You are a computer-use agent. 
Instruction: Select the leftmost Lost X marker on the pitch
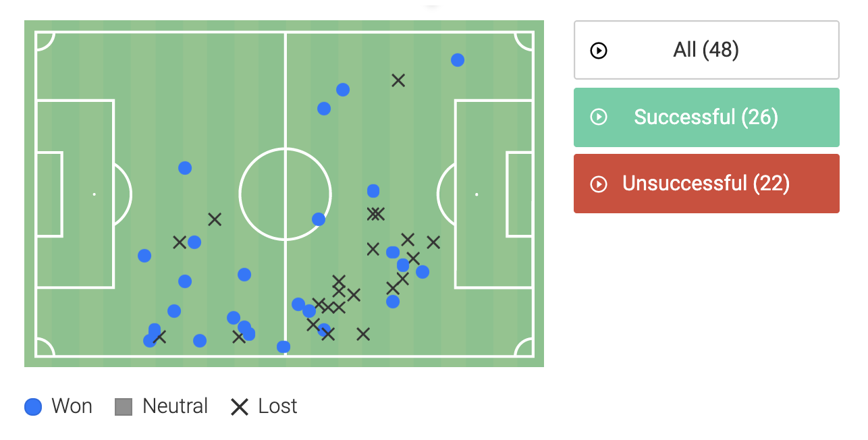tap(159, 337)
